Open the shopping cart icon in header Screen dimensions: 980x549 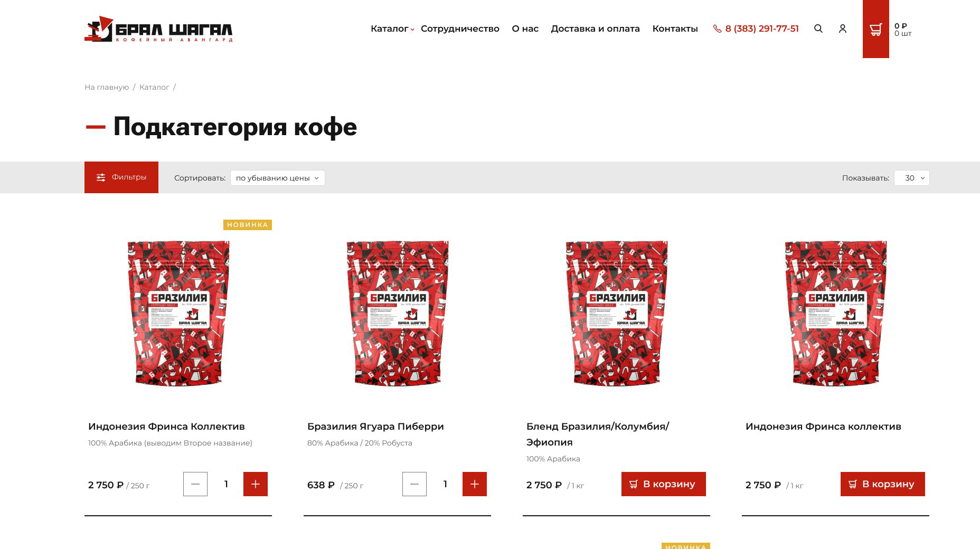click(876, 29)
